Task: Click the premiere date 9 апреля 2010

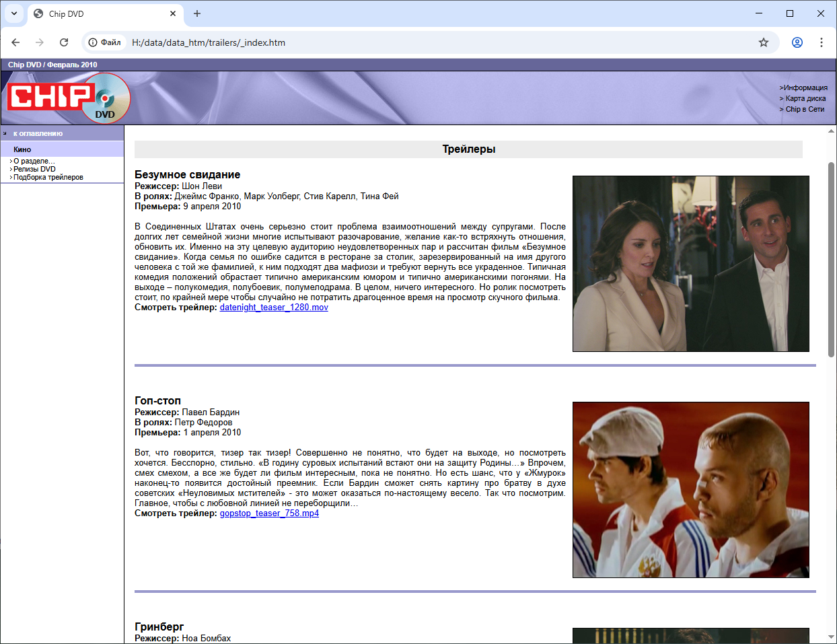Action: 212,207
